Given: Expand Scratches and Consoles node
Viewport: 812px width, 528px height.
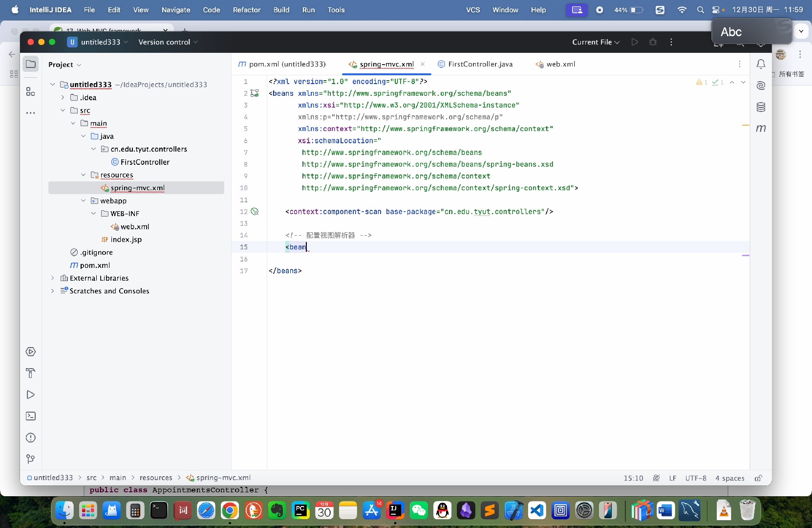Looking at the screenshot, I should tap(53, 291).
